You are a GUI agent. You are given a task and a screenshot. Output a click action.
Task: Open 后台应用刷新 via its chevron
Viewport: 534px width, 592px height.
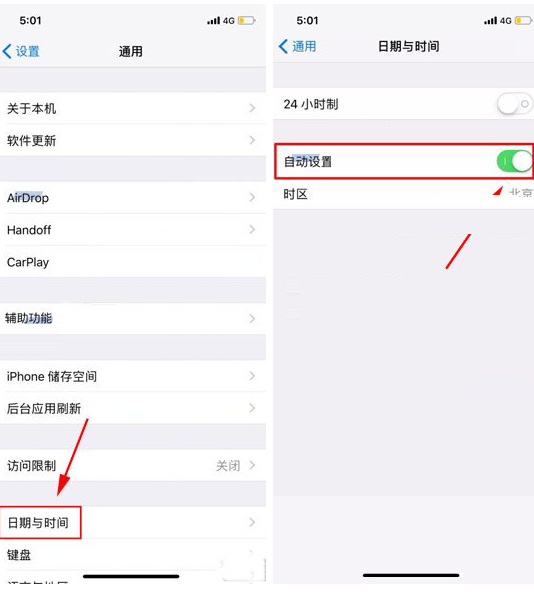(252, 408)
